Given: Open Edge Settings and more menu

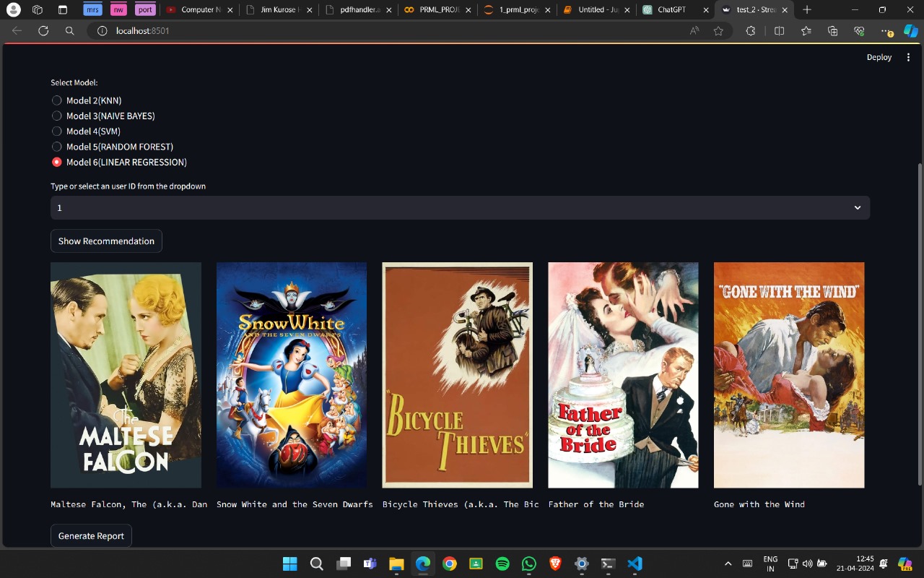Looking at the screenshot, I should 887,31.
